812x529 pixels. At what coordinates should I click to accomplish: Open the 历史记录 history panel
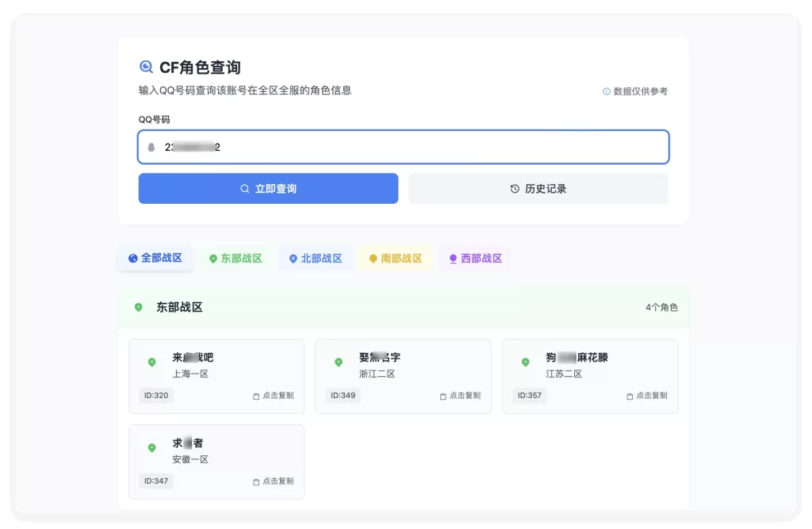[x=538, y=188]
